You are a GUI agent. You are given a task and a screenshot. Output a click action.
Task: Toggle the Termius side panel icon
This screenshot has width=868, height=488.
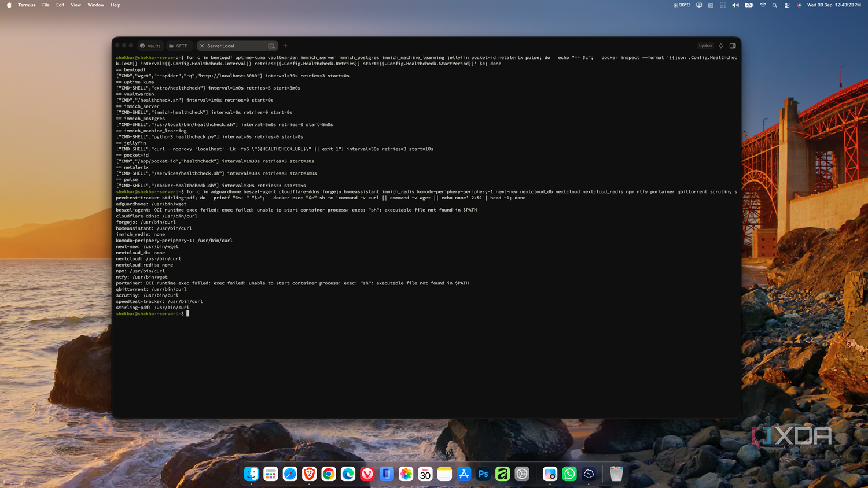tap(733, 46)
